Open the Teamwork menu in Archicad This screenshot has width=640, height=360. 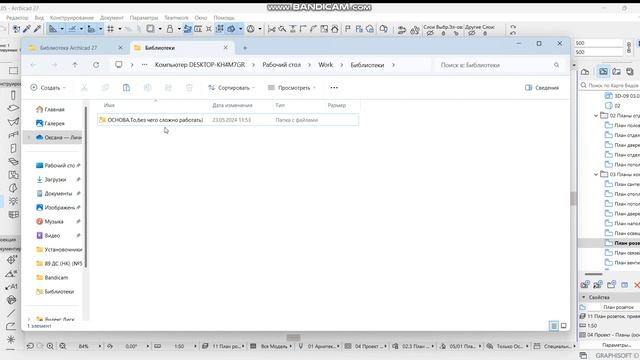tap(176, 18)
